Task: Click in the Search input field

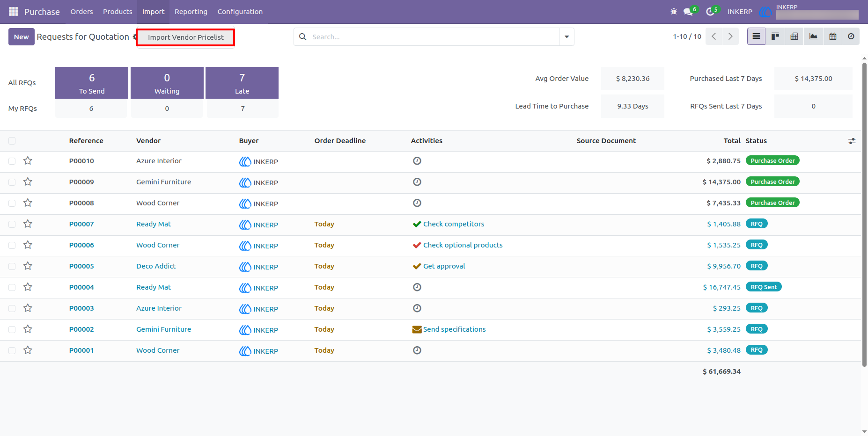Action: (434, 36)
